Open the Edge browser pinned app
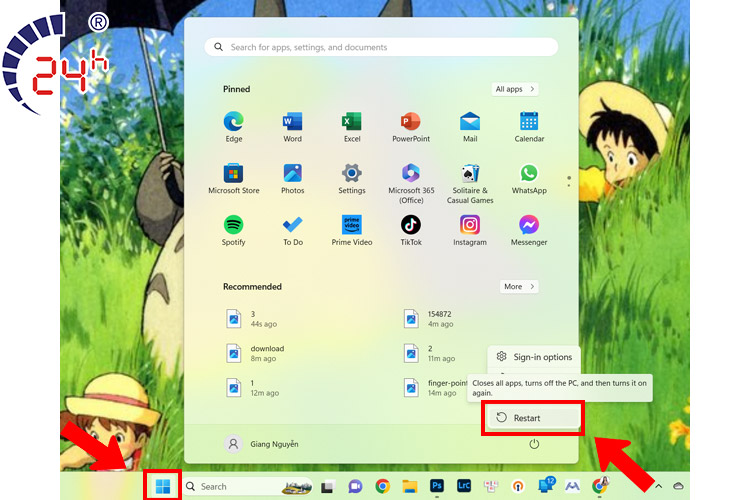 pyautogui.click(x=233, y=127)
